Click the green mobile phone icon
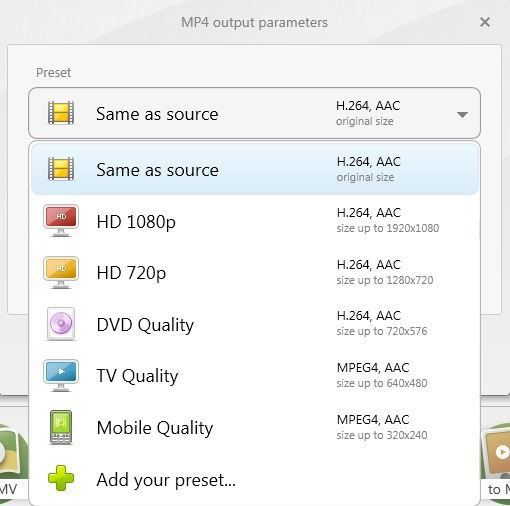The image size is (510, 506). coord(61,427)
